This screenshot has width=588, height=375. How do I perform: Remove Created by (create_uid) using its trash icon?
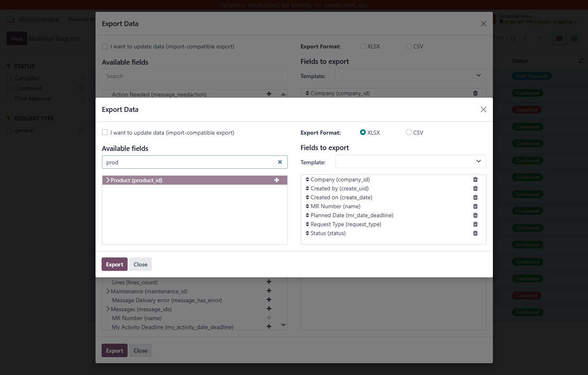point(475,188)
